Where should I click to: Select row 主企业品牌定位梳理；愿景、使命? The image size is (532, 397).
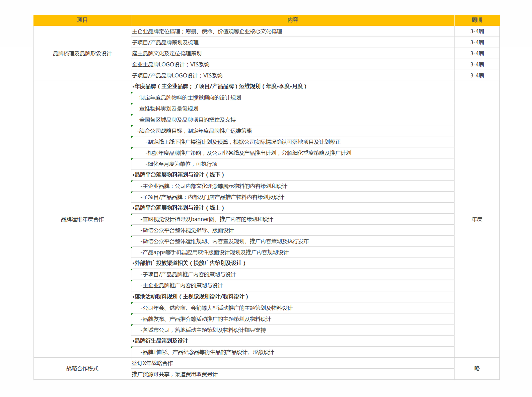coord(293,31)
